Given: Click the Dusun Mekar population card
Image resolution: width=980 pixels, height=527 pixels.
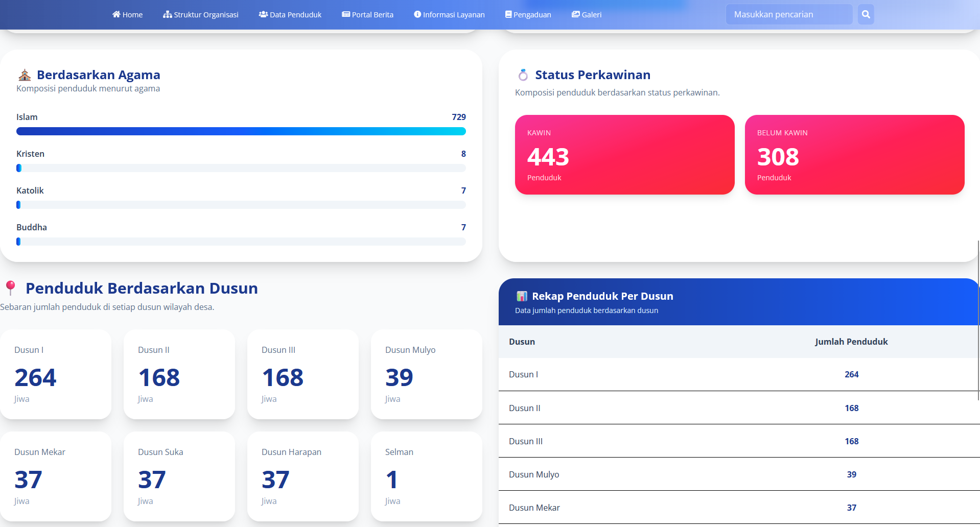Looking at the screenshot, I should [56, 476].
